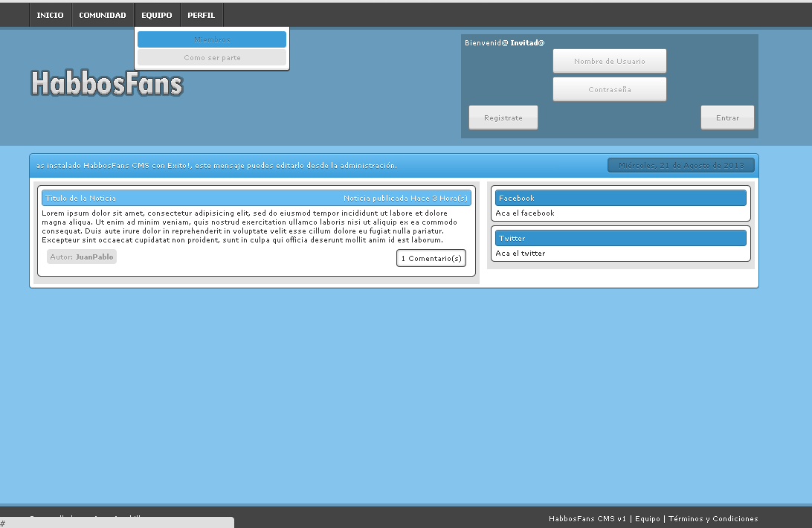812x528 pixels.
Task: Click the Twitter panel header
Action: point(620,239)
